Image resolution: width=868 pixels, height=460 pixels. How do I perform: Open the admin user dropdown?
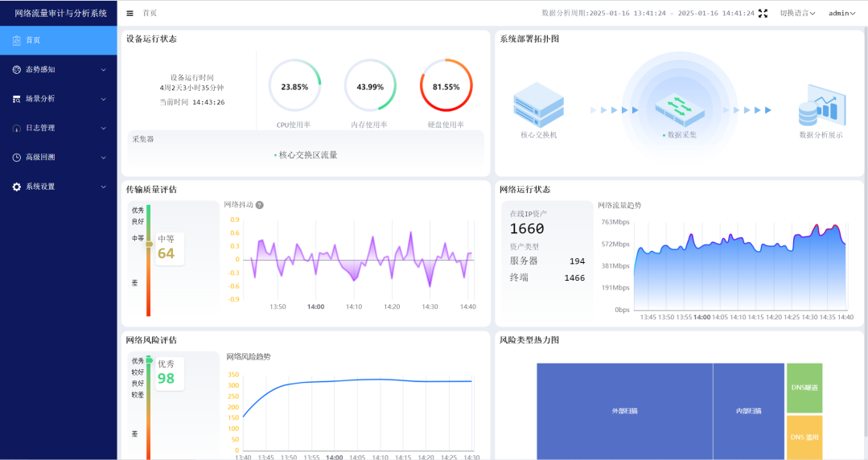[842, 14]
